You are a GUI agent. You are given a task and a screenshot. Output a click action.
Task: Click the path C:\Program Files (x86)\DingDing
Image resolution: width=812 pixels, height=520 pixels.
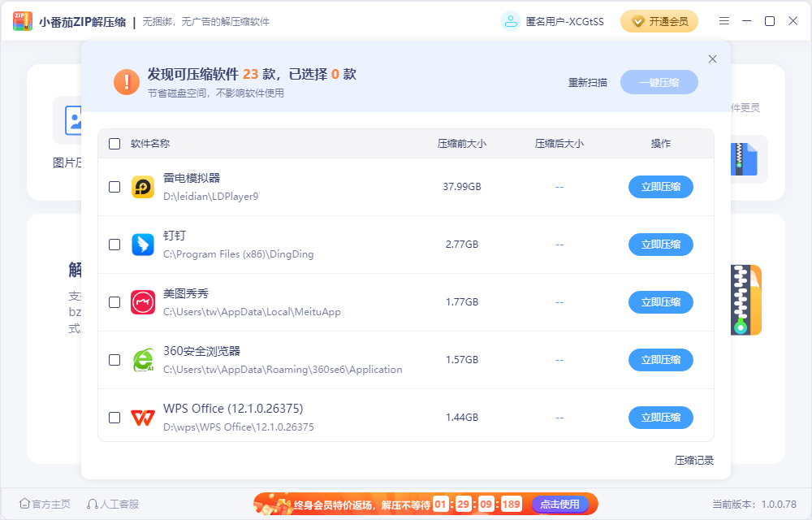[239, 254]
